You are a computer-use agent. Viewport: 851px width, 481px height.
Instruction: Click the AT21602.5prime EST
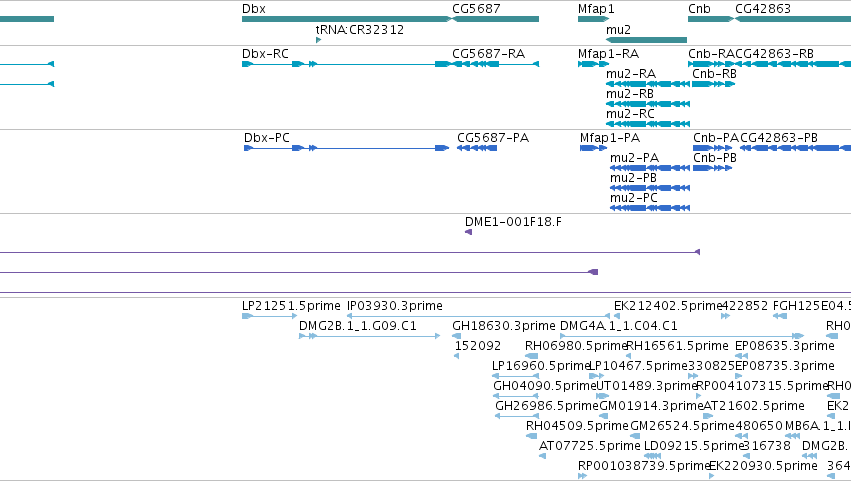tap(708, 417)
